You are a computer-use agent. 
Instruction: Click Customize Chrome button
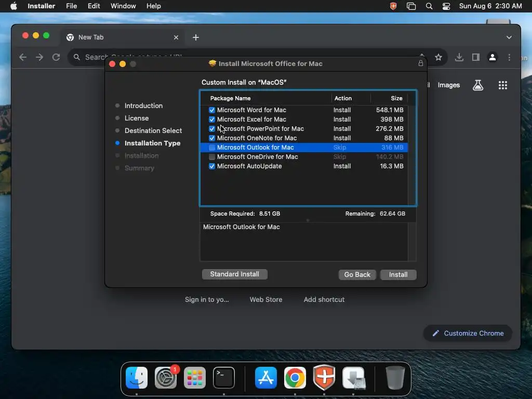tap(468, 333)
